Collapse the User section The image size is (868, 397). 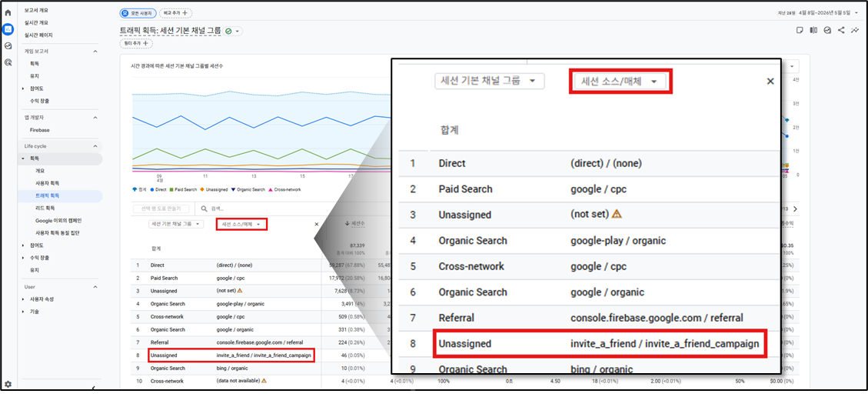pyautogui.click(x=95, y=287)
